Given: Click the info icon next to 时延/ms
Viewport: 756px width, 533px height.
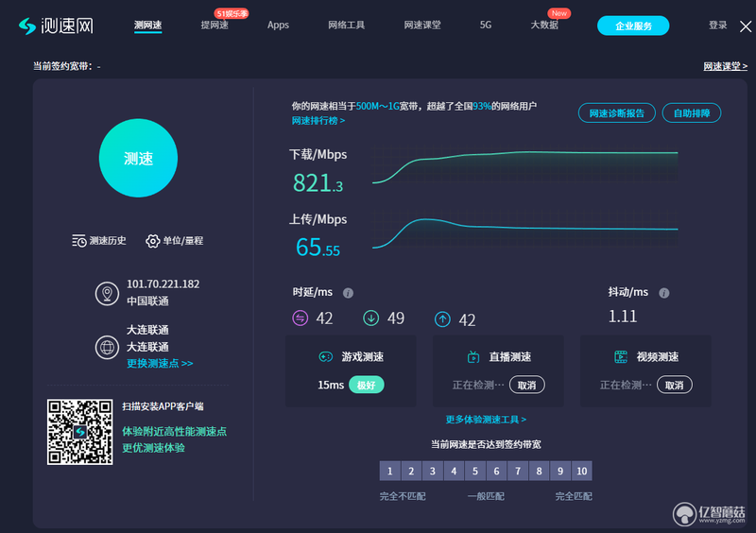Looking at the screenshot, I should (x=348, y=293).
